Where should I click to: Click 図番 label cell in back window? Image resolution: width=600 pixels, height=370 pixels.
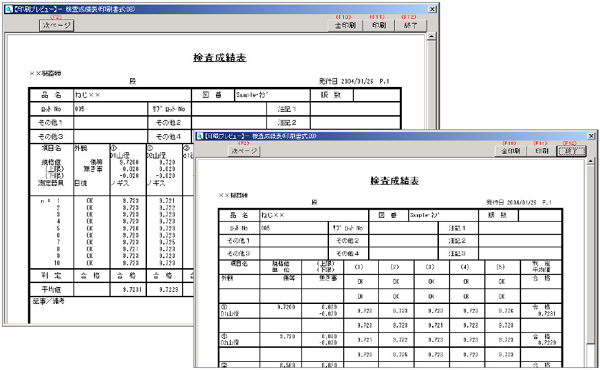212,95
